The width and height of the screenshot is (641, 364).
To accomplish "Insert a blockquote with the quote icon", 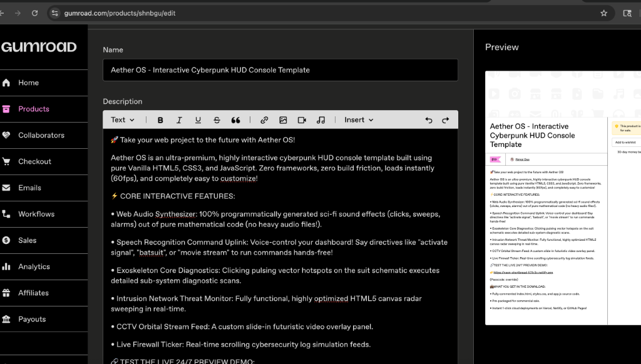I will click(235, 120).
